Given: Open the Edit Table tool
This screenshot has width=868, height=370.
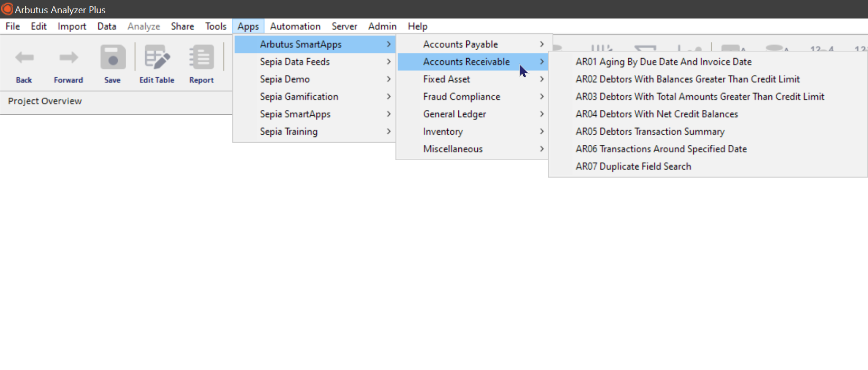Looking at the screenshot, I should [x=157, y=58].
